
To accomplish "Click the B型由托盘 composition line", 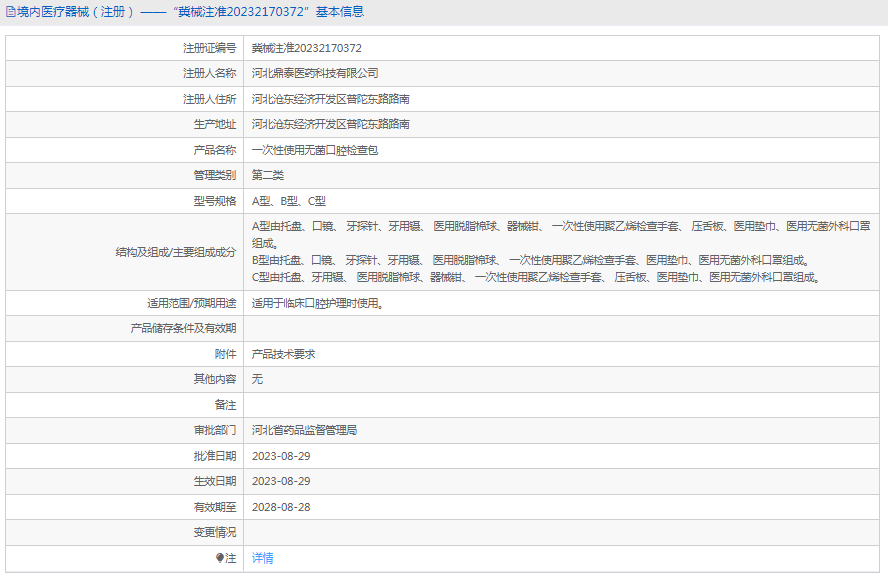I will (x=531, y=261).
